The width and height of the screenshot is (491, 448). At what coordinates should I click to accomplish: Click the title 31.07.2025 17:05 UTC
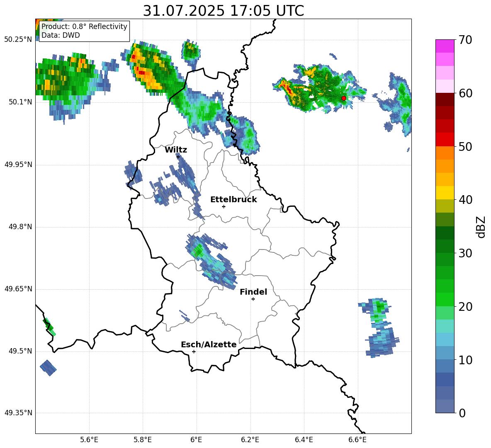coord(224,11)
